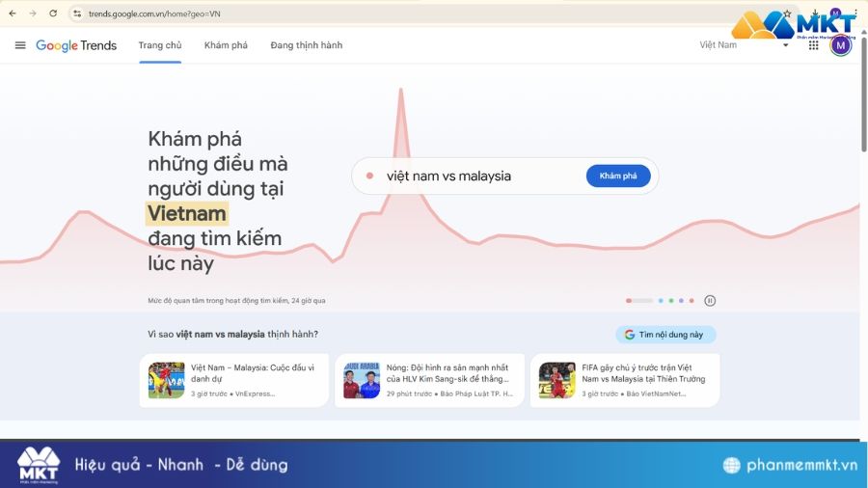Select the green carousel dot
Image resolution: width=868 pixels, height=488 pixels.
pos(671,301)
